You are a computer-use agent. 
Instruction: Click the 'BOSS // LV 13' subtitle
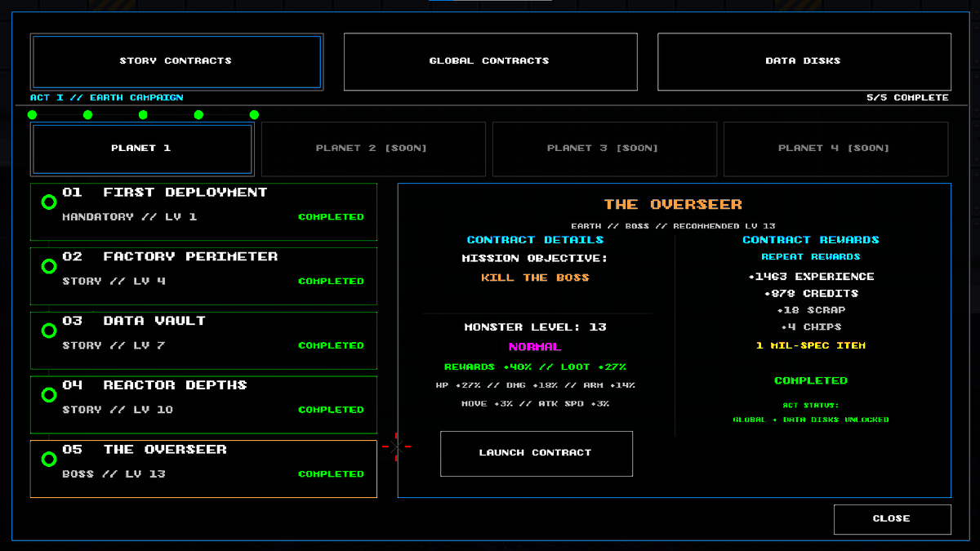pyautogui.click(x=114, y=474)
